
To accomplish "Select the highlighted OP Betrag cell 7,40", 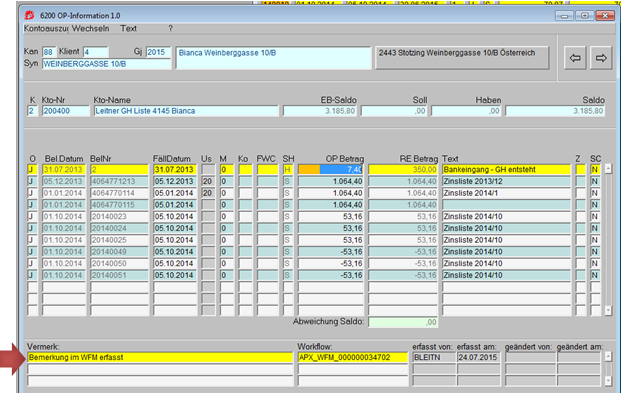I will [x=331, y=169].
